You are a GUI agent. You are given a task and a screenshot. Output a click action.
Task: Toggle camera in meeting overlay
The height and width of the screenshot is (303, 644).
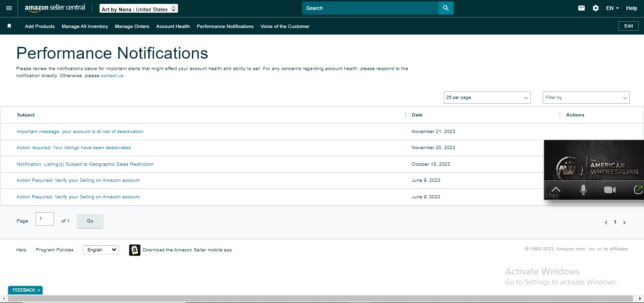coord(610,190)
